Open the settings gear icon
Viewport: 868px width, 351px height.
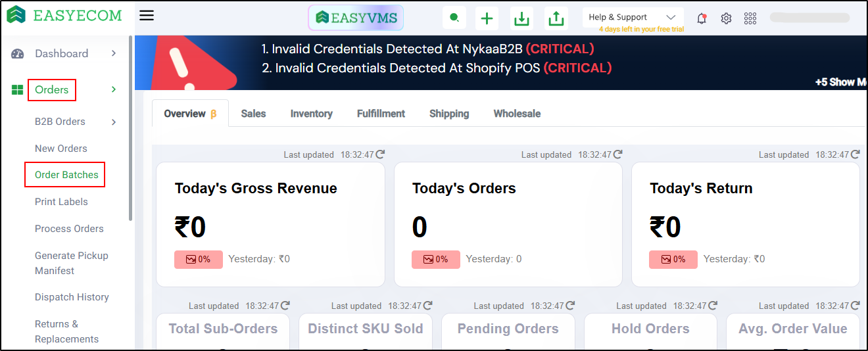726,18
